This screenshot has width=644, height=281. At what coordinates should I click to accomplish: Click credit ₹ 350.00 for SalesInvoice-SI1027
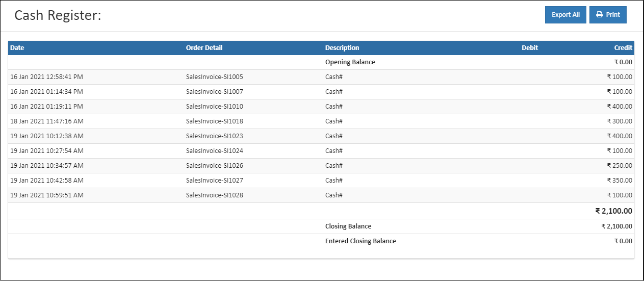pyautogui.click(x=620, y=181)
